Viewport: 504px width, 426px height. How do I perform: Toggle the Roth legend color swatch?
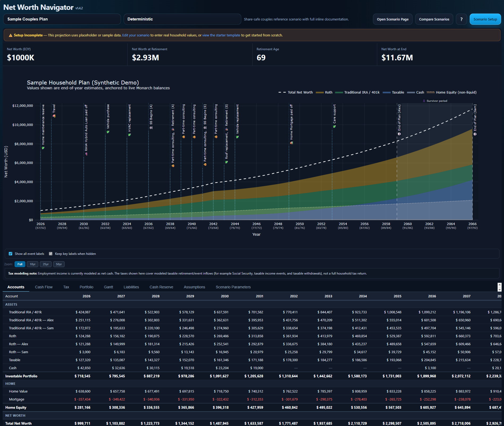(320, 92)
